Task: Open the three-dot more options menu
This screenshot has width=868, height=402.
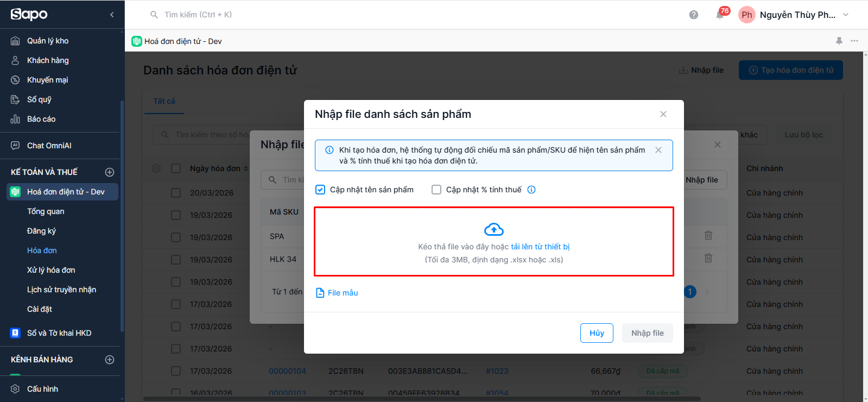Action: pos(854,41)
